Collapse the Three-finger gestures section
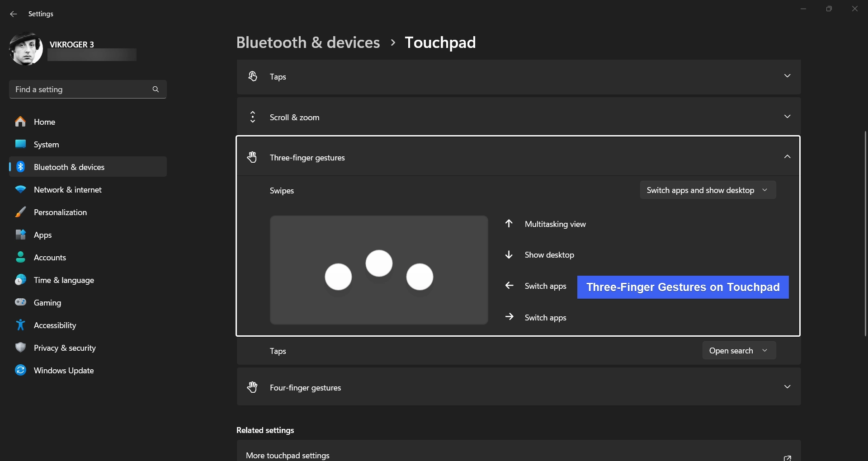 [x=787, y=157]
